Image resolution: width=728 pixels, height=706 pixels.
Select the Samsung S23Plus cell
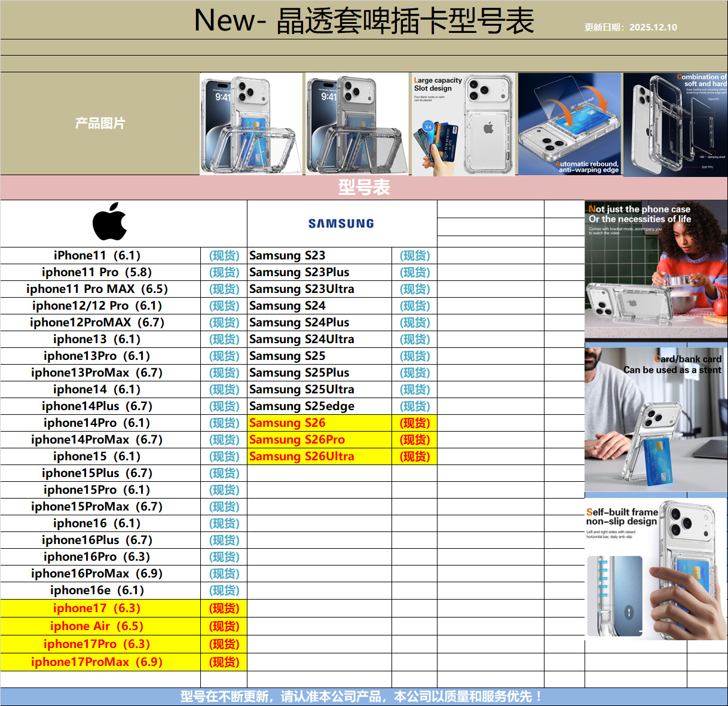tap(320, 272)
